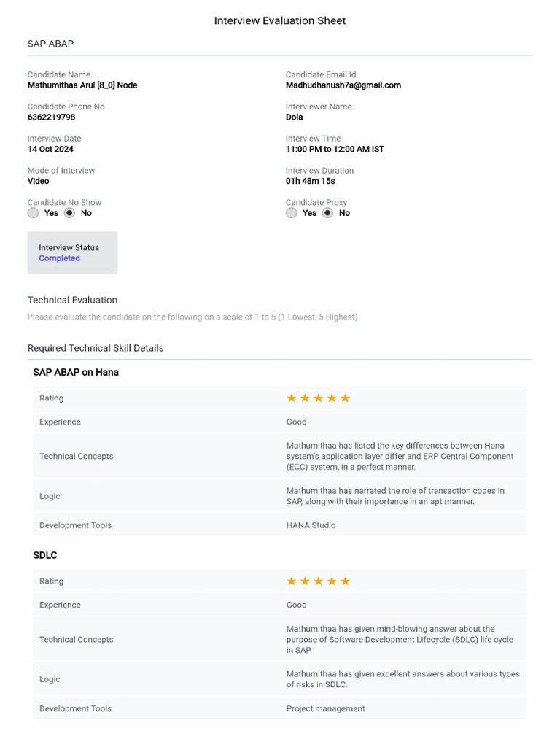This screenshot has width=560, height=747.
Task: Click the SAP ABAP on Hana section heading
Action: point(76,372)
